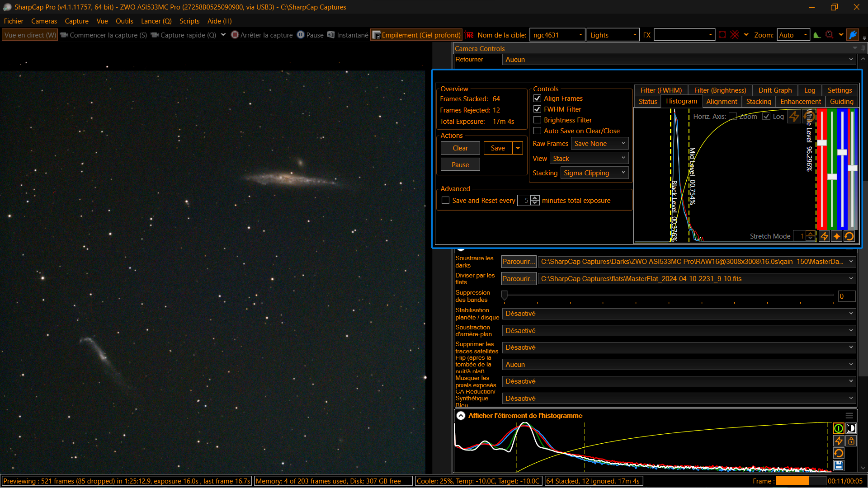The image size is (868, 488).
Task: Switch to the Alignment tab
Action: click(x=722, y=102)
